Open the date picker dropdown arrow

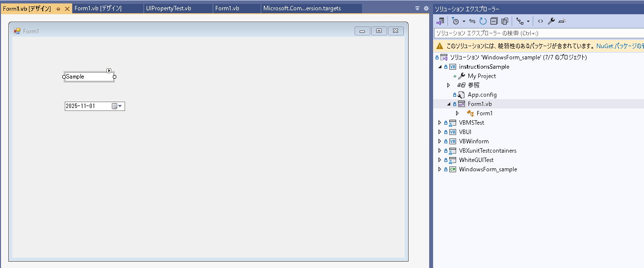pyautogui.click(x=121, y=106)
